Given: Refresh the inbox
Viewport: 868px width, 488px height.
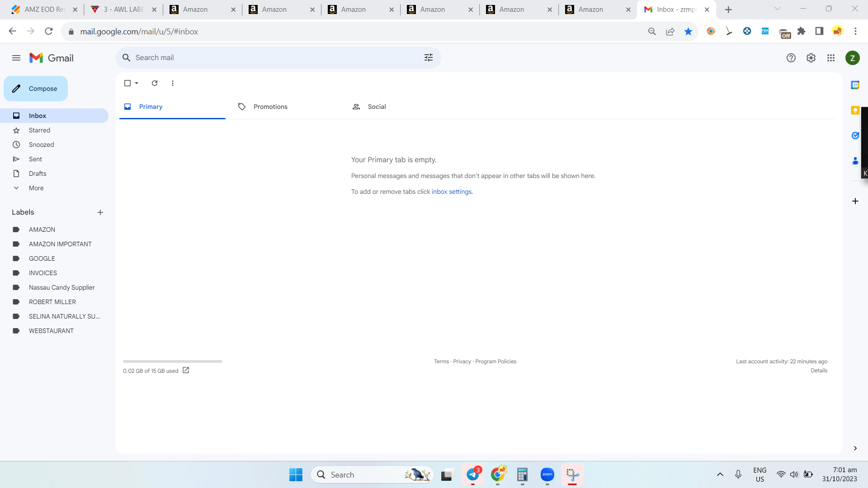Looking at the screenshot, I should (x=155, y=83).
